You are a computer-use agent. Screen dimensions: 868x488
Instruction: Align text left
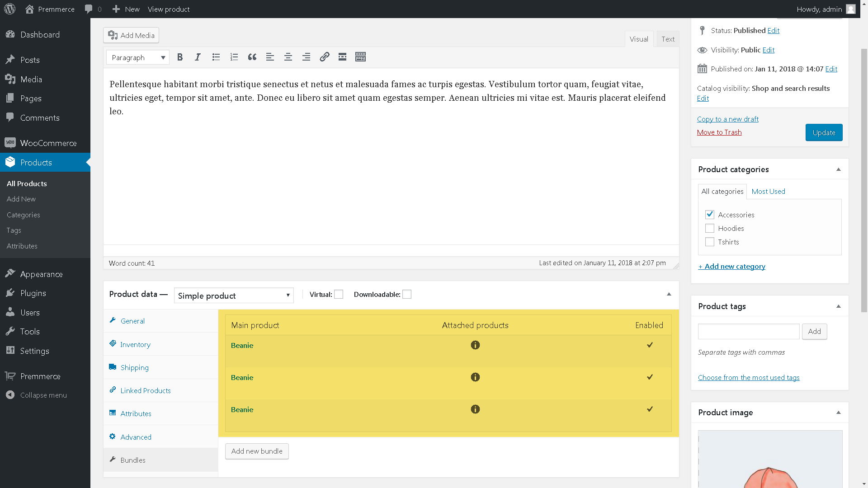(x=270, y=57)
